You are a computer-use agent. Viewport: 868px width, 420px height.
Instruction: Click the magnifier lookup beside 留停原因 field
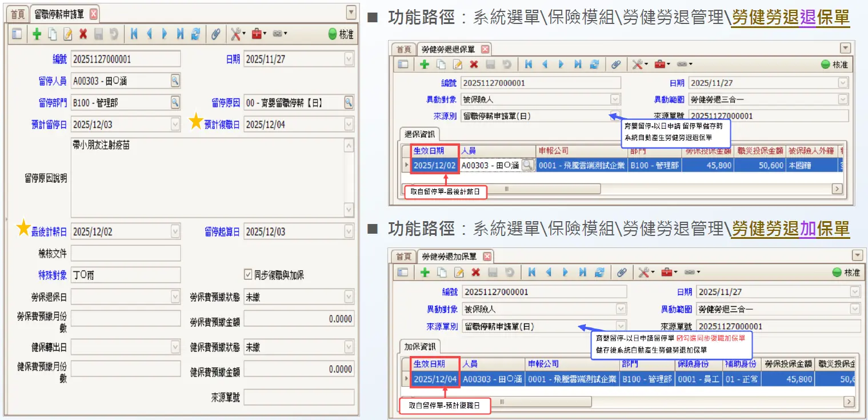(x=349, y=102)
